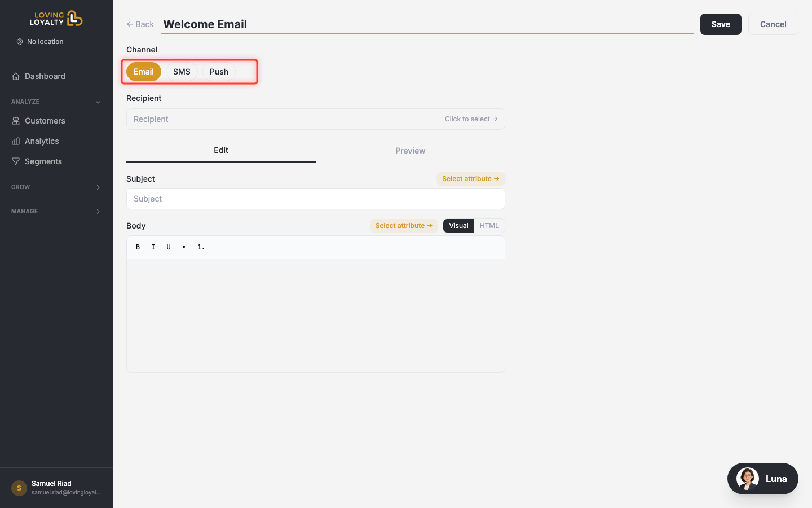812x508 pixels.
Task: Open Samuel Riad account name
Action: [x=51, y=484]
